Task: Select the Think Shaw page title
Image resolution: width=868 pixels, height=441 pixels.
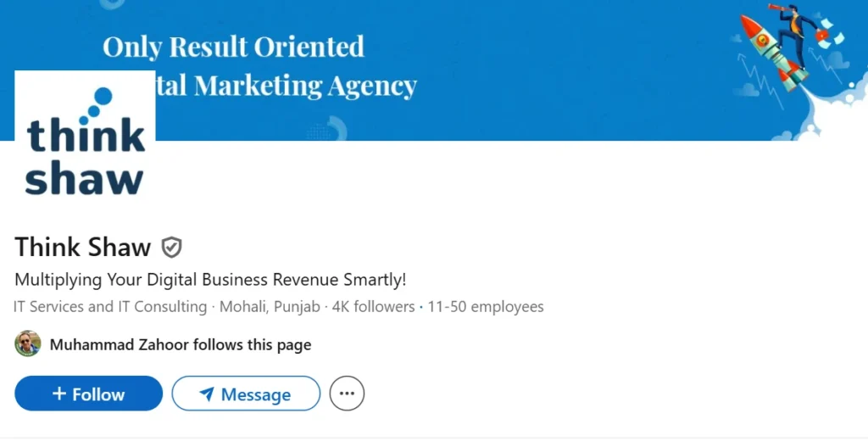Action: (x=82, y=247)
